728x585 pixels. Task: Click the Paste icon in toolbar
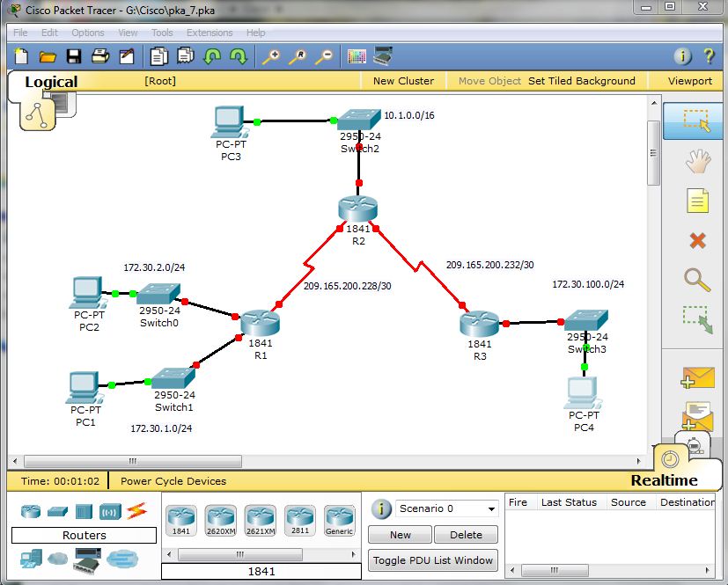tap(186, 56)
